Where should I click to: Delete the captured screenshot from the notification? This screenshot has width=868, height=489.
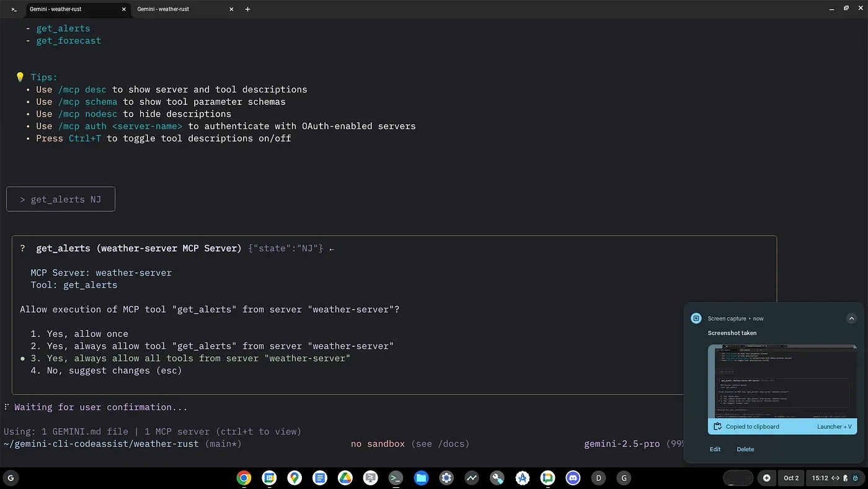click(745, 449)
